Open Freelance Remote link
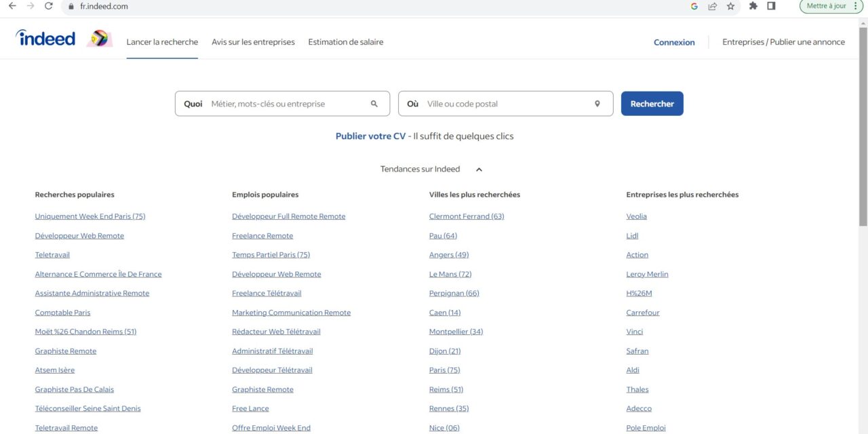Screen dimensions: 868x434 (262, 236)
